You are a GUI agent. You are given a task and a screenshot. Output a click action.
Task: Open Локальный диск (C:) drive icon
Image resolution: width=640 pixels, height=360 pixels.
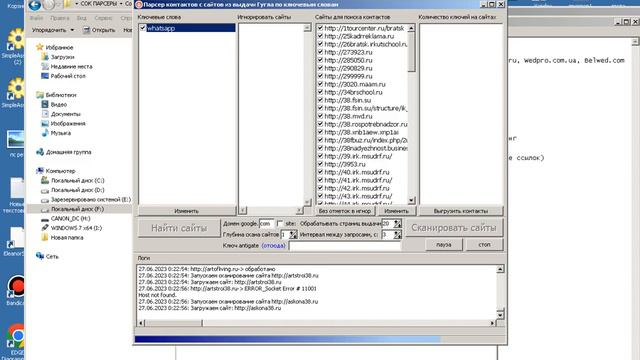coord(45,180)
